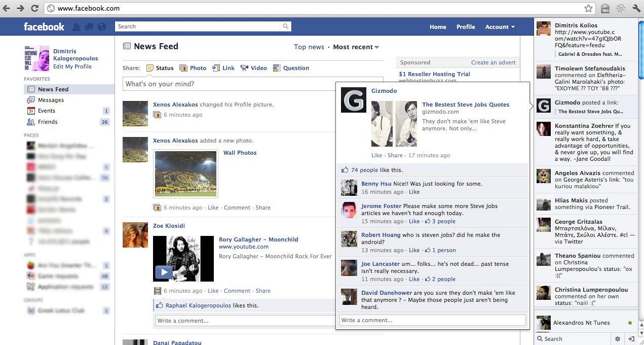Image resolution: width=644 pixels, height=345 pixels.
Task: Select the Status share option
Action: click(160, 68)
